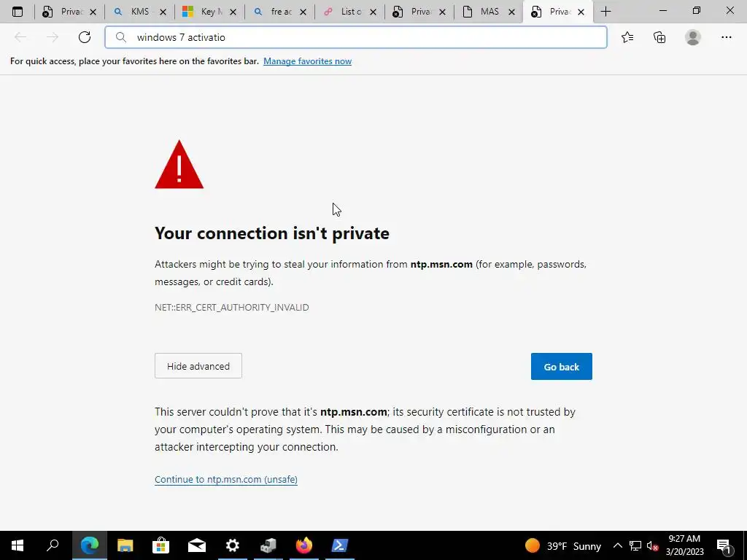Click the search magnifier in address bar

(x=121, y=37)
